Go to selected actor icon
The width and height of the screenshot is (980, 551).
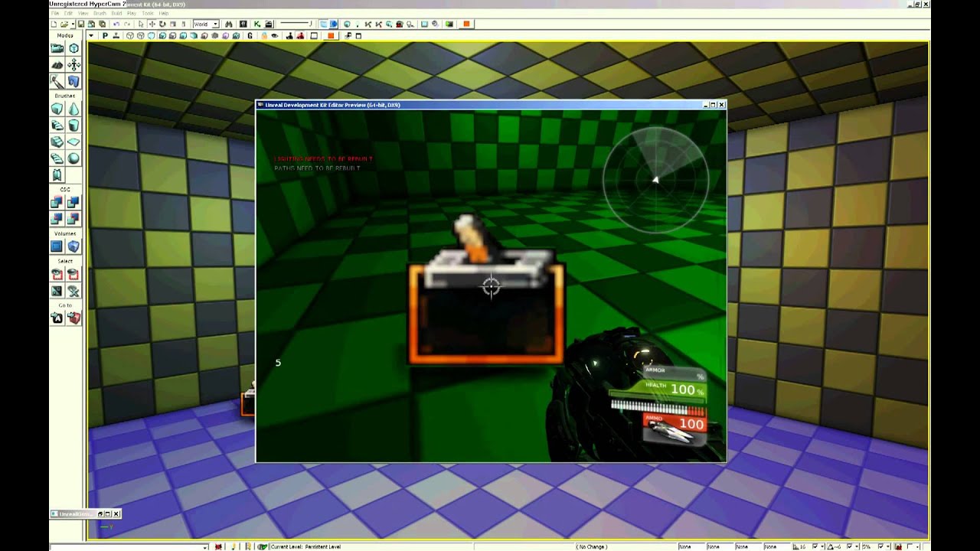point(57,318)
